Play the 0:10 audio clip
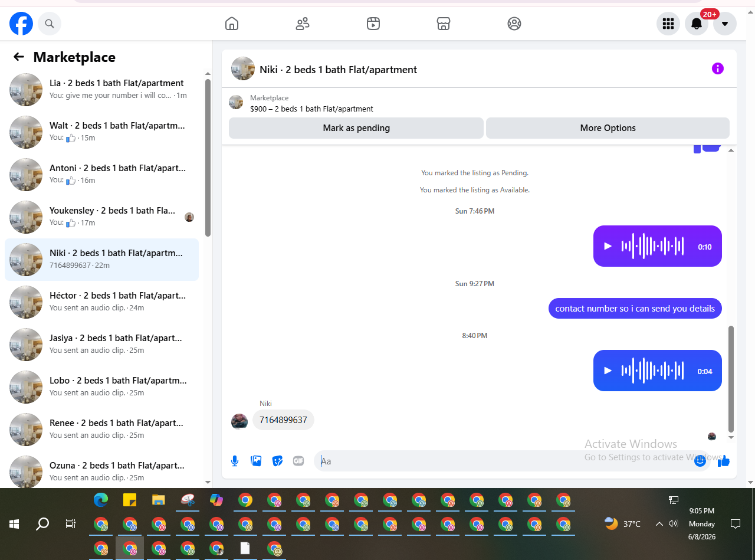The height and width of the screenshot is (560, 755). point(608,246)
